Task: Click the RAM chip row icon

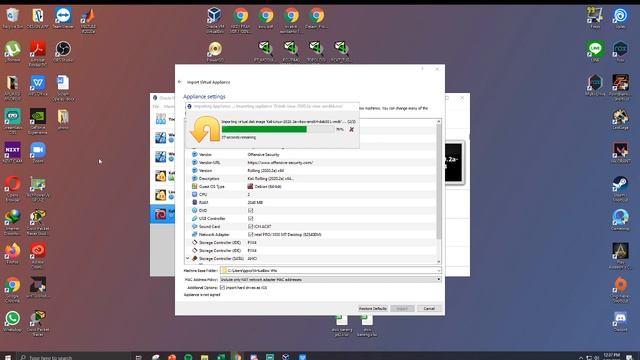Action: pos(195,202)
